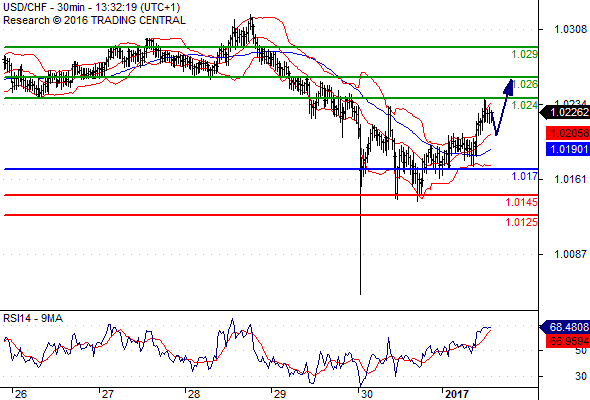Click the red 1.02058 price tag
This screenshot has width=590, height=400.
click(x=568, y=133)
